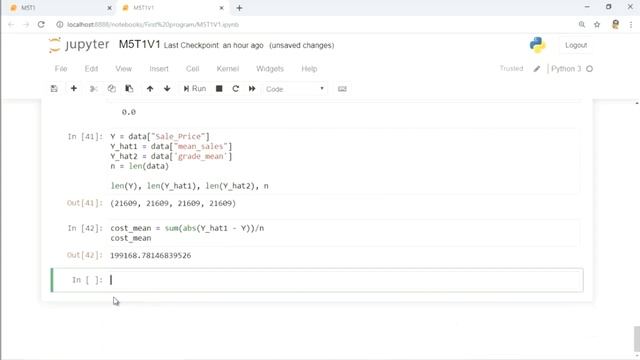Click the Python logo icon

tap(538, 45)
